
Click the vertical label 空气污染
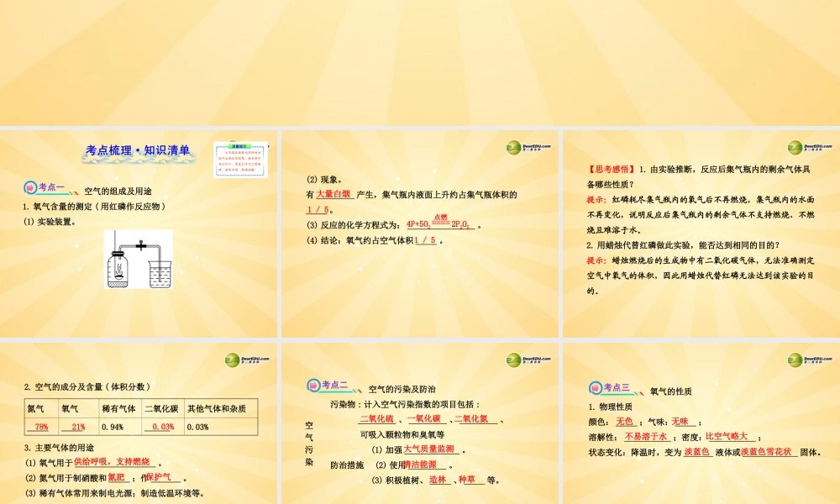pyautogui.click(x=309, y=444)
